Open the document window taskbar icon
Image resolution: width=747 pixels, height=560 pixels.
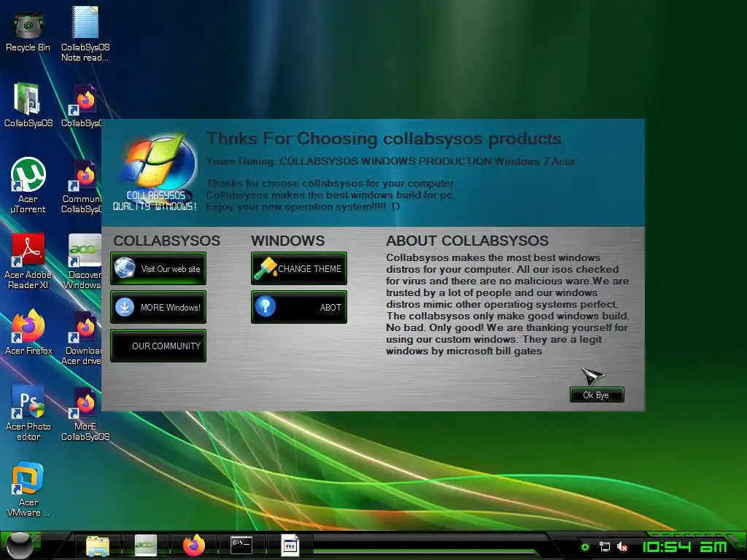click(290, 545)
